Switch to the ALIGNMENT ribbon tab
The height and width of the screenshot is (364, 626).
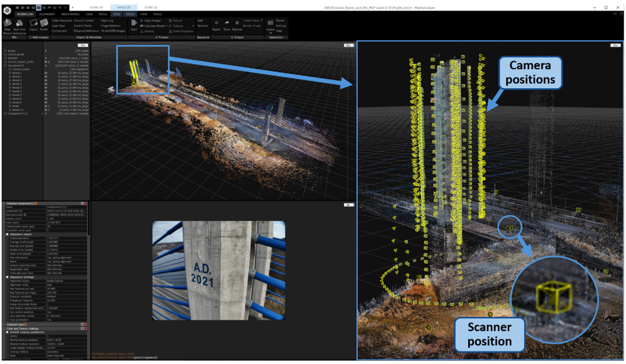[x=47, y=14]
